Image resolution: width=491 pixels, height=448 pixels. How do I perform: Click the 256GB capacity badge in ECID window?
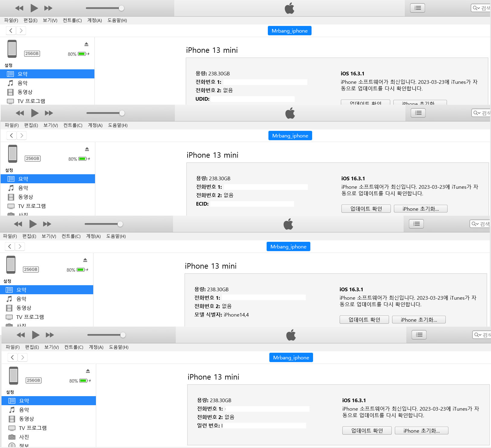(x=33, y=159)
